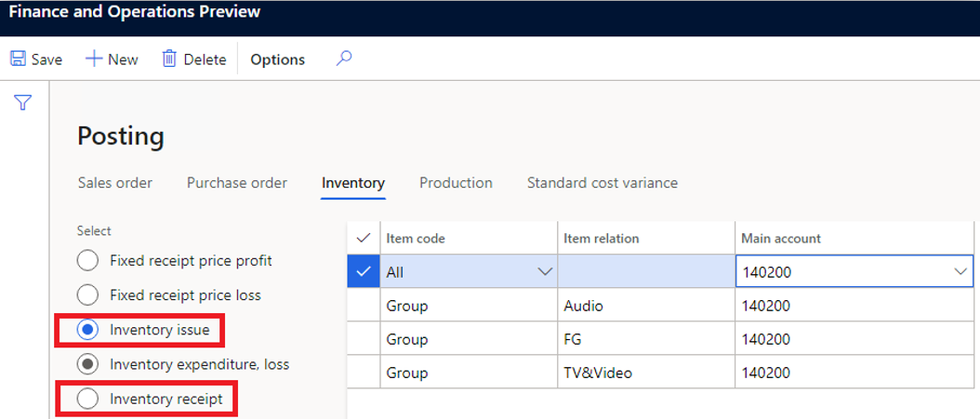980x419 pixels.
Task: Open the Options menu
Action: (277, 59)
